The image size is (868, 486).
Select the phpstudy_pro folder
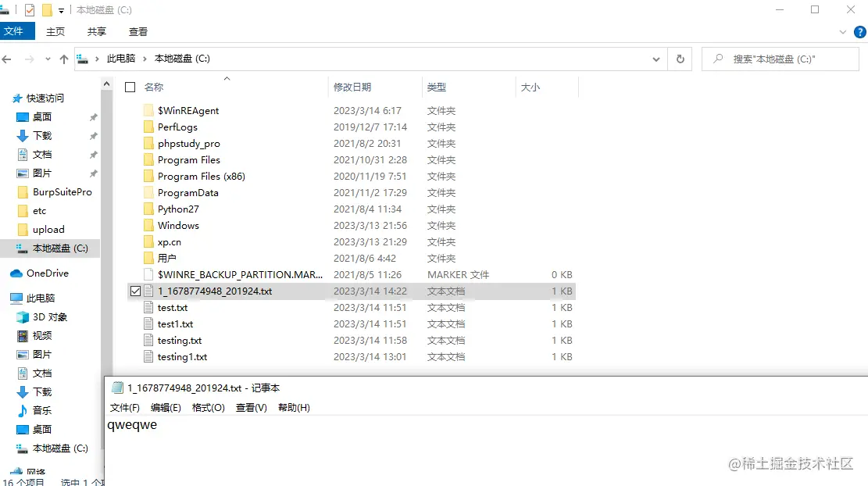(x=188, y=143)
